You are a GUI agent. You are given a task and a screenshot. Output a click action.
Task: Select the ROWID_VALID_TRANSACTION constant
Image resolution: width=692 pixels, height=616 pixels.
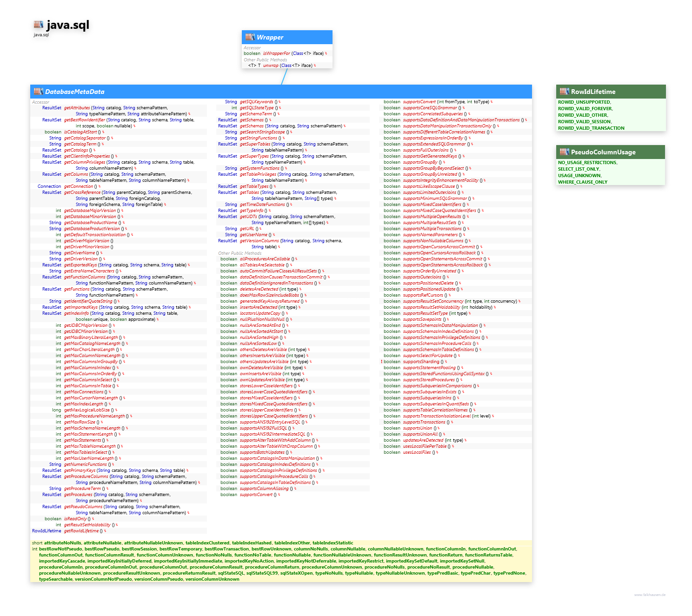(x=591, y=128)
